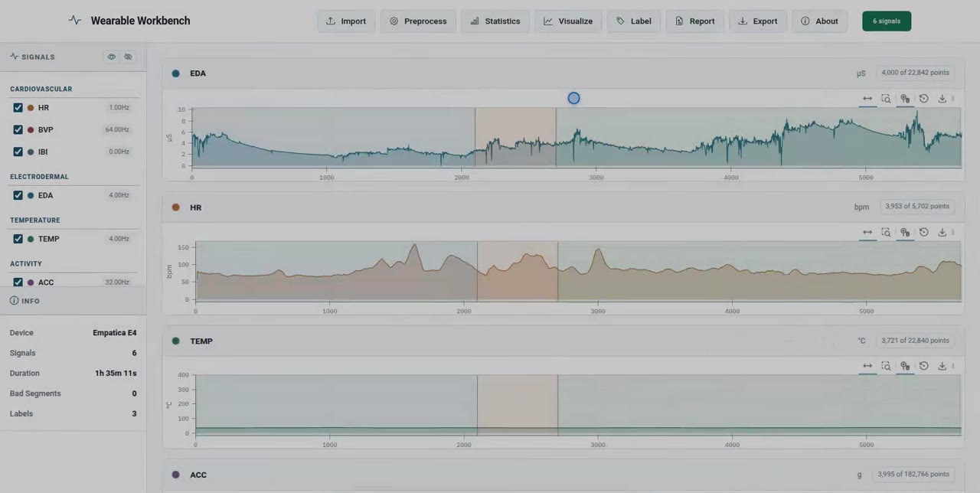Open the Export menu

click(758, 21)
